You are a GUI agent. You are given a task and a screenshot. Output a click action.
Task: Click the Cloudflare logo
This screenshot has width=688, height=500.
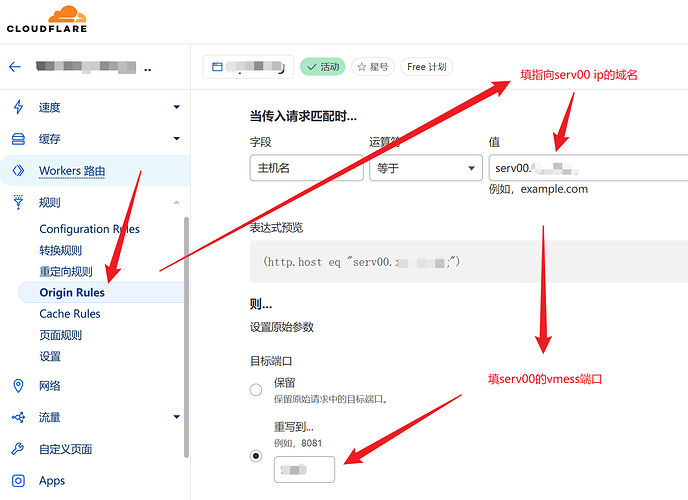47,19
